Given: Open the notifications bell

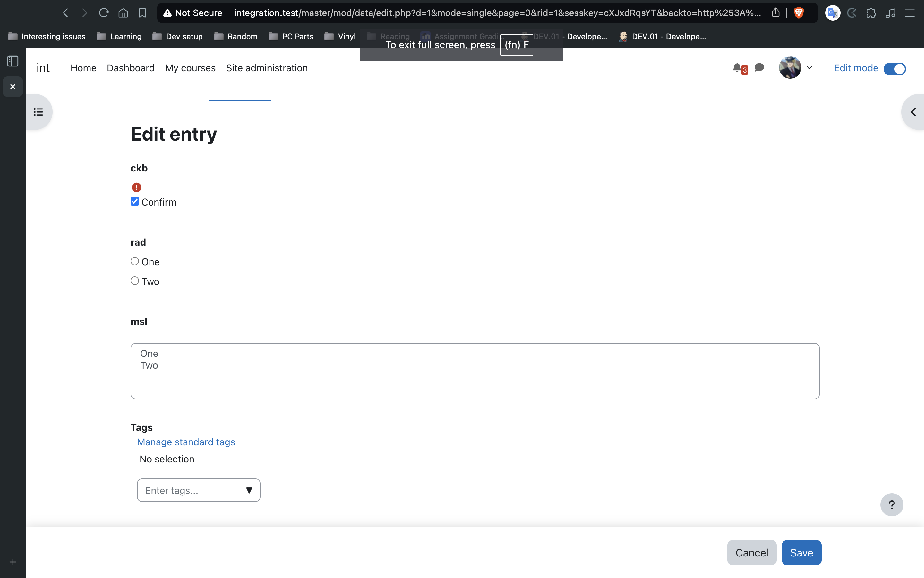Looking at the screenshot, I should [x=737, y=68].
